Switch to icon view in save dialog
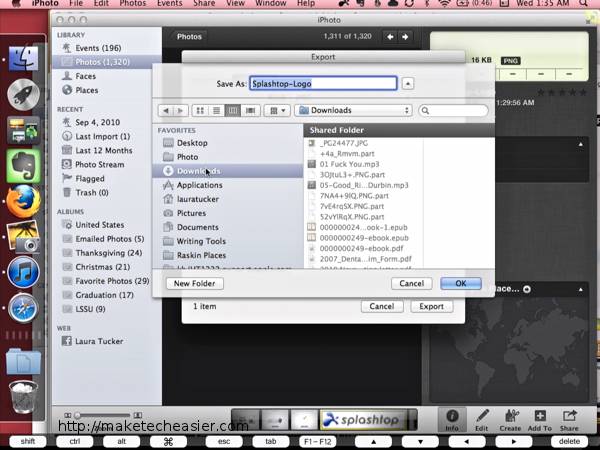This screenshot has height=450, width=600. 200,111
